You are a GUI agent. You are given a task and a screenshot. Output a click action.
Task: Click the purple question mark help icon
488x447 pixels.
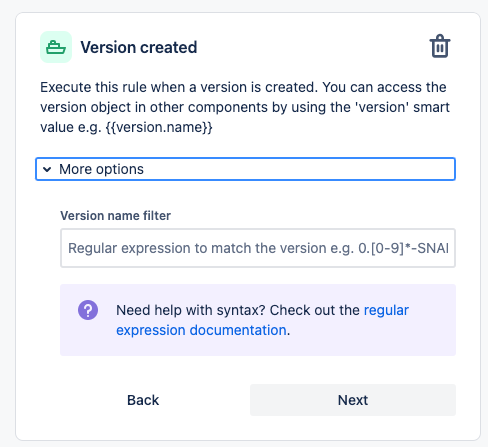pos(88,310)
